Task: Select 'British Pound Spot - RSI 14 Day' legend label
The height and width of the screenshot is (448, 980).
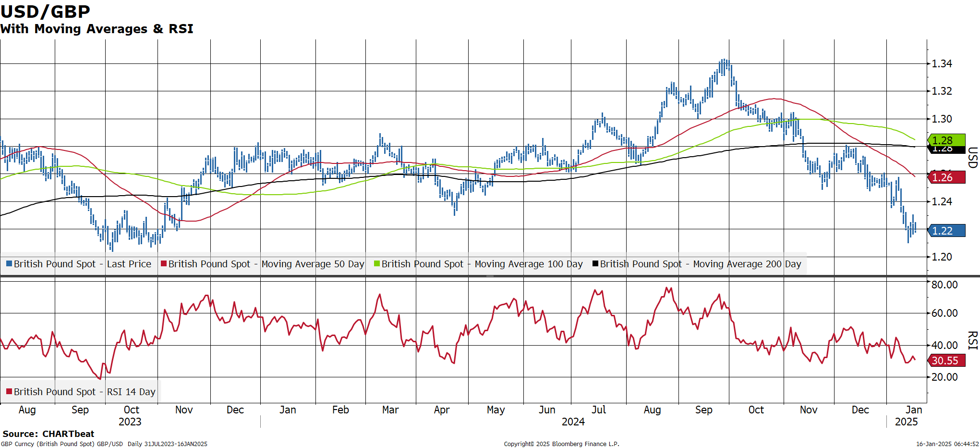Action: [85, 392]
